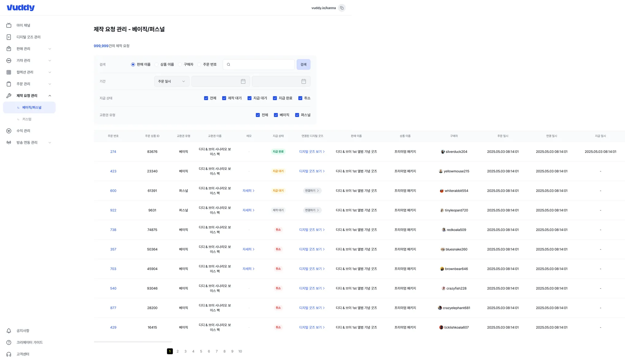
Task: Select the 주문 번호 radio button
Action: pyautogui.click(x=199, y=64)
